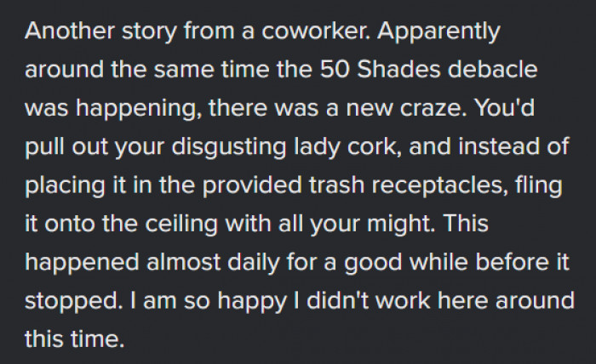This screenshot has height=364, width=596.
Task: Click the text "50 Shades"
Action: pyautogui.click(x=380, y=69)
